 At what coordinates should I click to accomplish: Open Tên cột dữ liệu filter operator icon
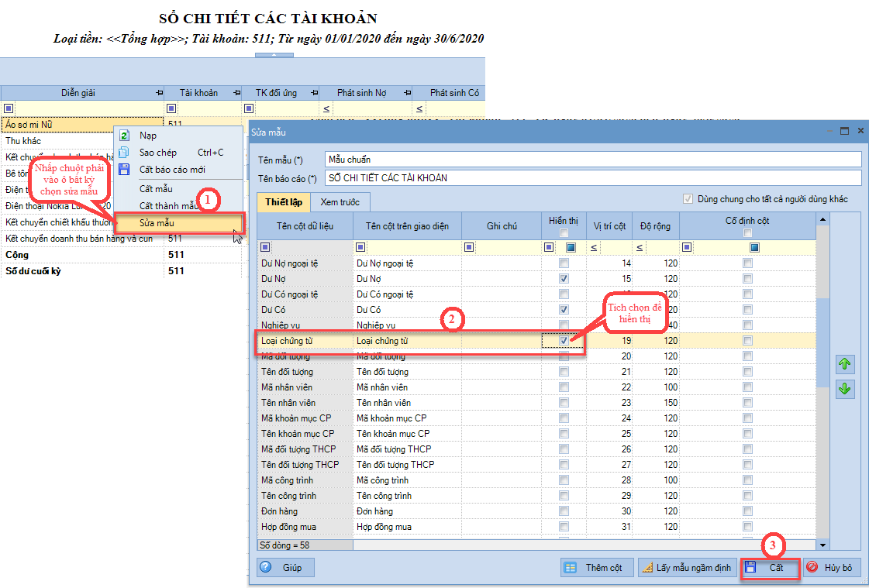(265, 247)
